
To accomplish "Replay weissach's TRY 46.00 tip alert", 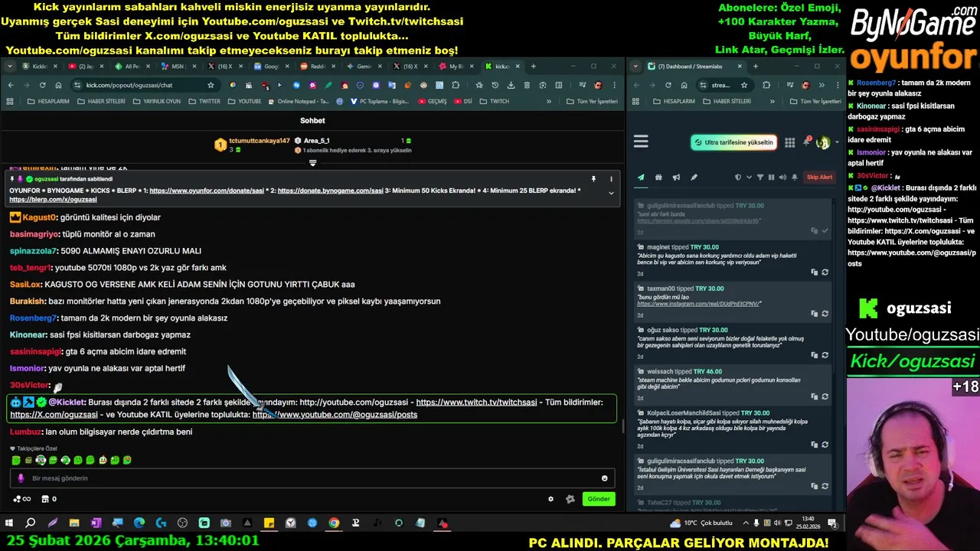I will pyautogui.click(x=825, y=396).
